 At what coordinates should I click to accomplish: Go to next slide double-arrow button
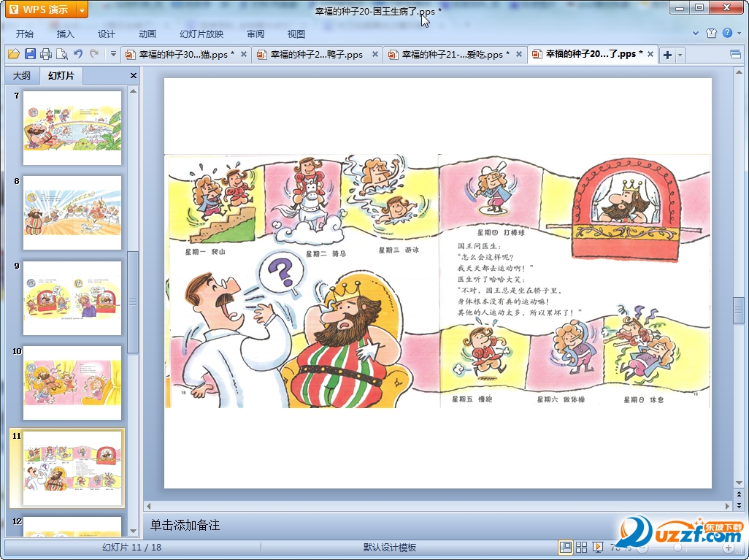point(739,505)
